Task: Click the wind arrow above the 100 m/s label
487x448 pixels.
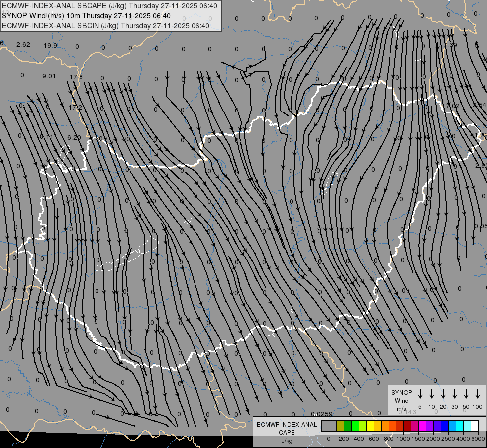Action: 478,394
